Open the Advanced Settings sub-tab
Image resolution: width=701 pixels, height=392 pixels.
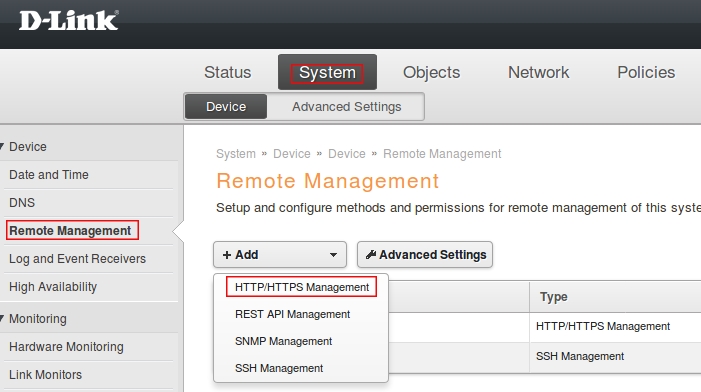[346, 107]
